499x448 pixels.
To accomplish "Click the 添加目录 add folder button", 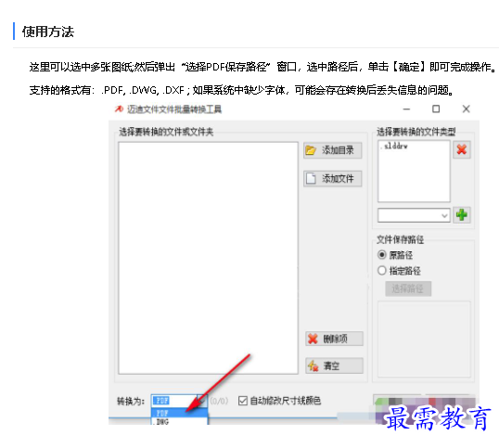I will coord(333,150).
